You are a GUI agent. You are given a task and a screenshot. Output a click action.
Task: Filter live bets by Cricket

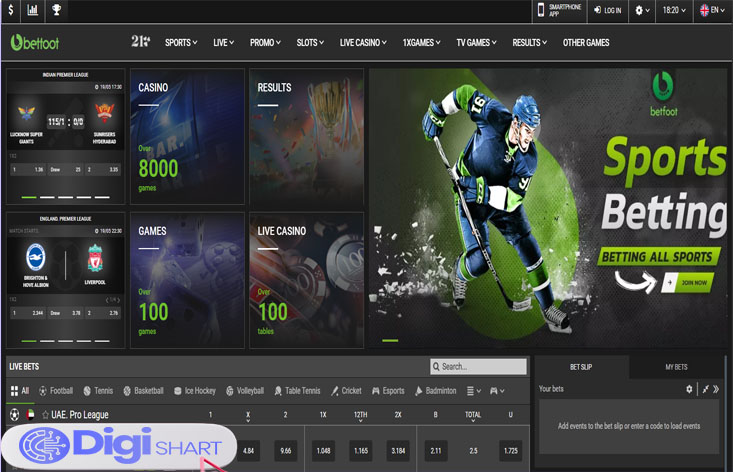pyautogui.click(x=346, y=391)
